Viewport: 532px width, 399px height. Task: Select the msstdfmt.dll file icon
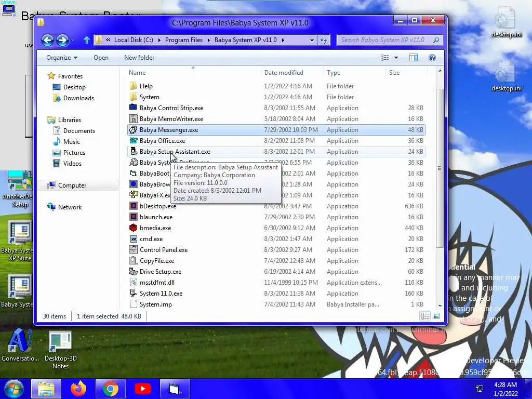[x=134, y=282]
